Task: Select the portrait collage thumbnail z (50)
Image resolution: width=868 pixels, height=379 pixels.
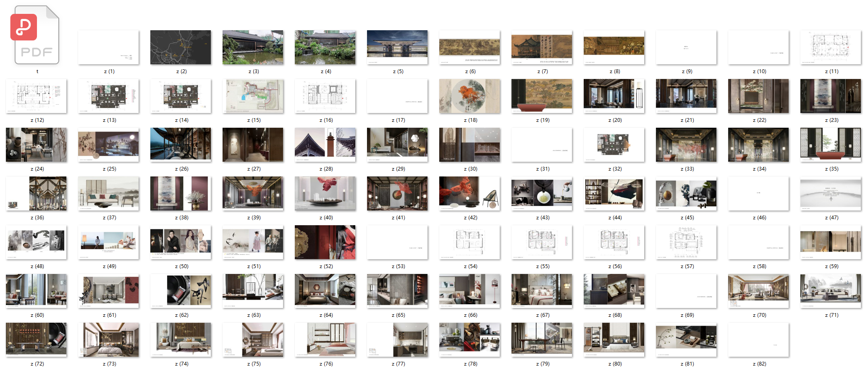Action: (x=181, y=242)
